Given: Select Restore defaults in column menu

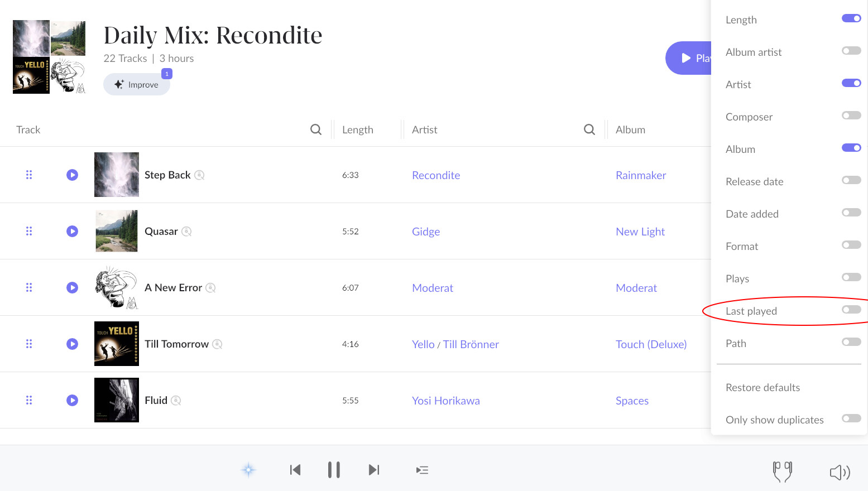Looking at the screenshot, I should pos(763,387).
